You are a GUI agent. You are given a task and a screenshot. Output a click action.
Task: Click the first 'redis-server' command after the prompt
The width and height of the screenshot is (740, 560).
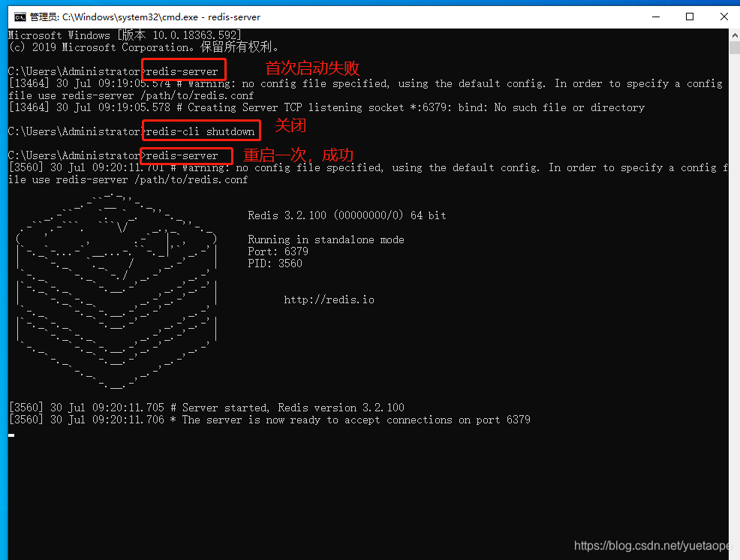click(182, 72)
